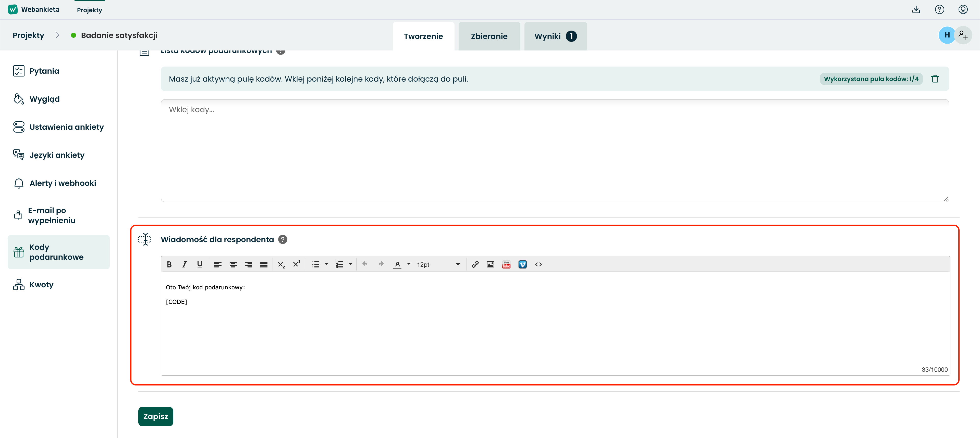Expand the numbered list style dropdown
This screenshot has width=980, height=438.
click(350, 264)
